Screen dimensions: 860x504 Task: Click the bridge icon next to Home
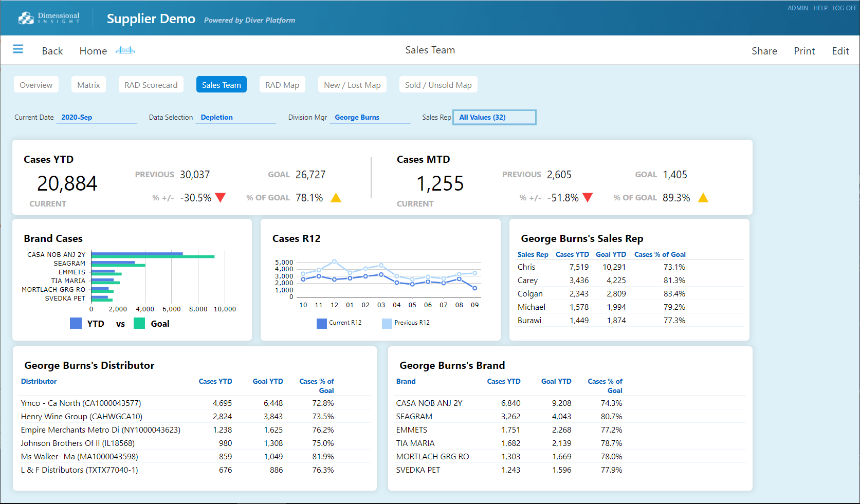pos(125,50)
